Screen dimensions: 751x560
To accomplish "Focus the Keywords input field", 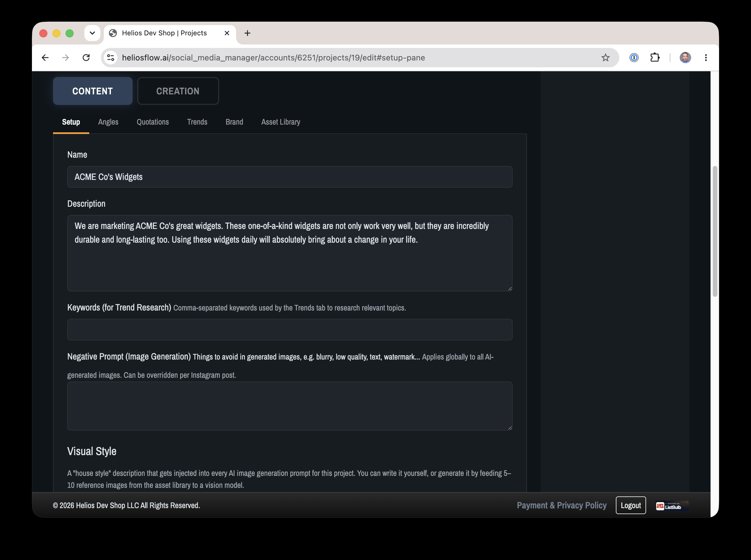I will (x=290, y=330).
